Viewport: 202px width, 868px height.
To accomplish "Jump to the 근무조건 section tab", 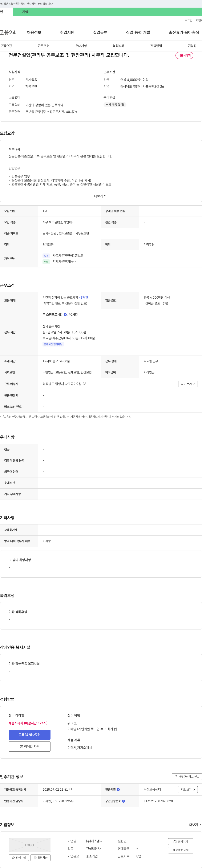I will 43,46.
